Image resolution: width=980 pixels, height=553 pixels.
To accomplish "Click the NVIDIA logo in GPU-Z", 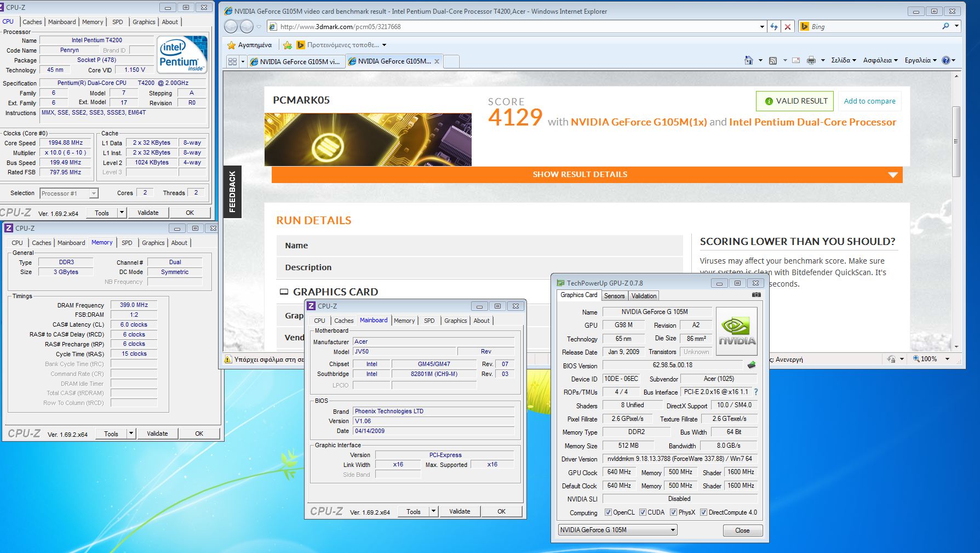I will (737, 332).
